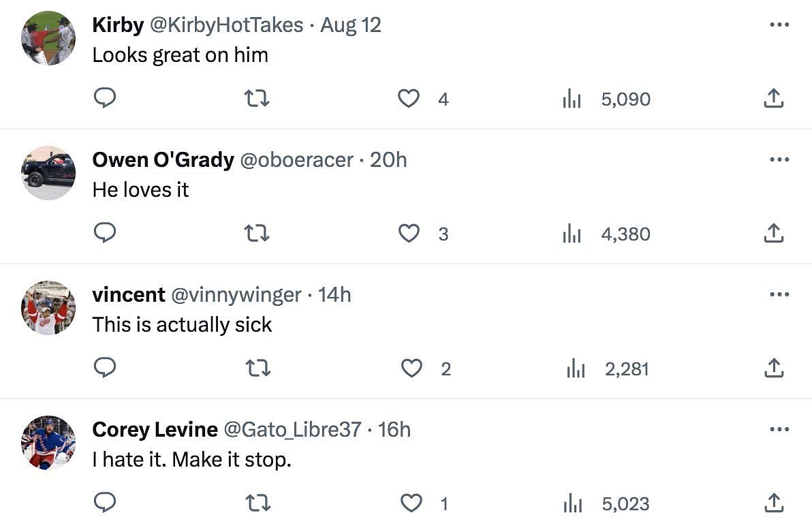Open vincent's profile picture
The image size is (812, 530).
point(48,308)
